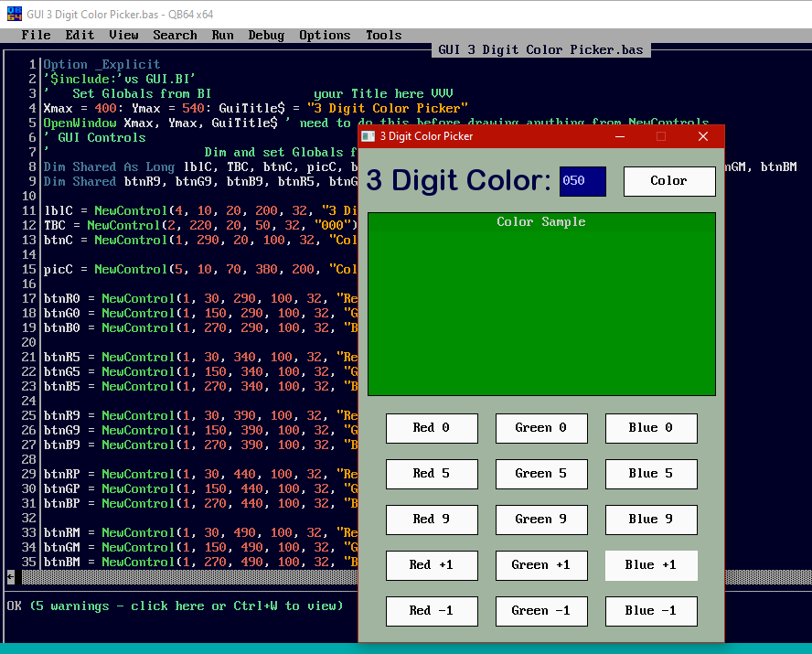Open the Search menu
Viewport: 812px width, 654px height.
click(x=175, y=35)
